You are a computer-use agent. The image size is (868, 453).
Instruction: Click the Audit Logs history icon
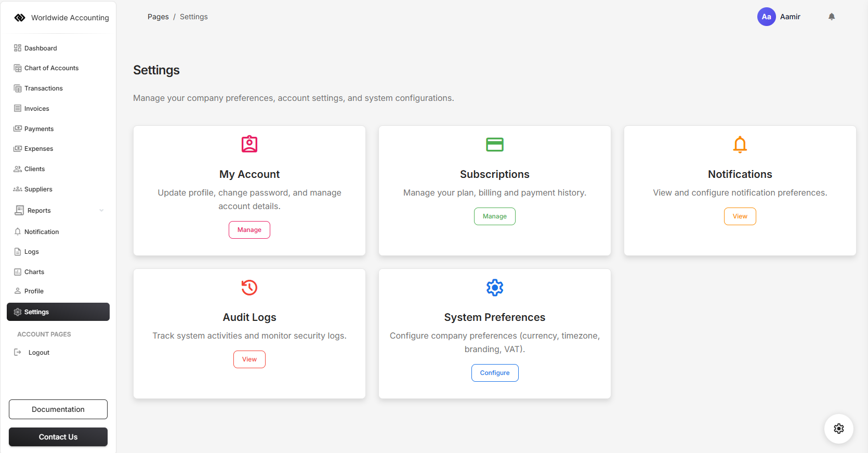tap(249, 287)
